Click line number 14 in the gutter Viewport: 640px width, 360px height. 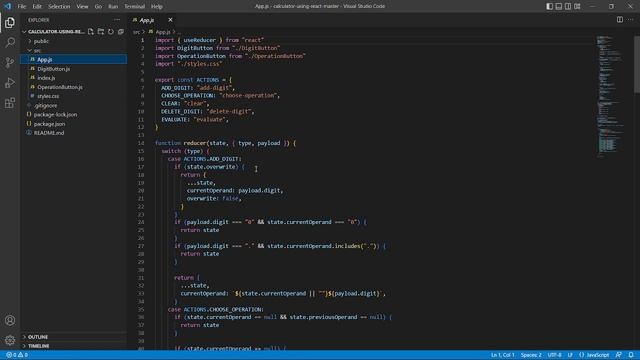pos(141,143)
